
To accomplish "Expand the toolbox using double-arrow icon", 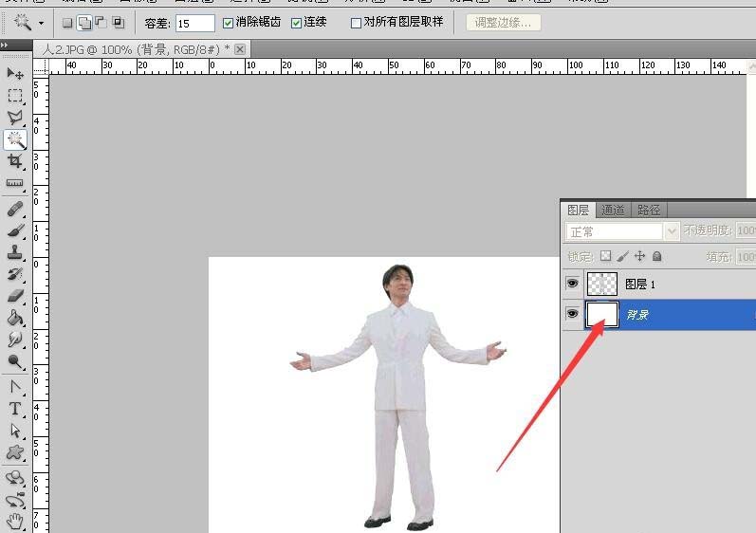I will pos(5,46).
